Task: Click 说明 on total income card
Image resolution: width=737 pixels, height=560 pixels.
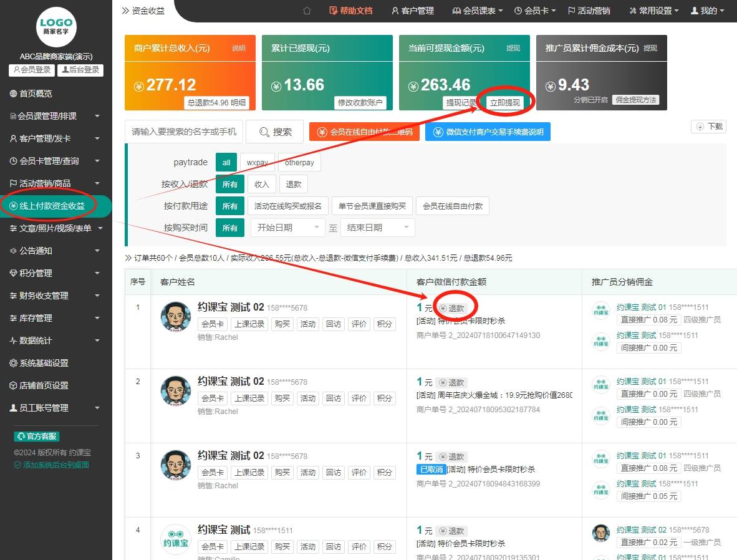Action: pyautogui.click(x=238, y=48)
